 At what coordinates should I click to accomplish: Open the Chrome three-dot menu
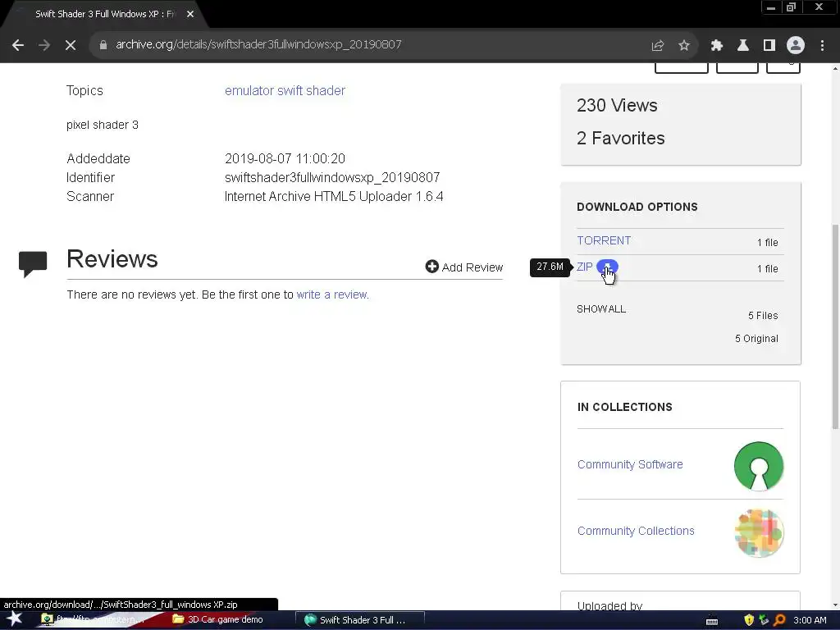pyautogui.click(x=822, y=46)
